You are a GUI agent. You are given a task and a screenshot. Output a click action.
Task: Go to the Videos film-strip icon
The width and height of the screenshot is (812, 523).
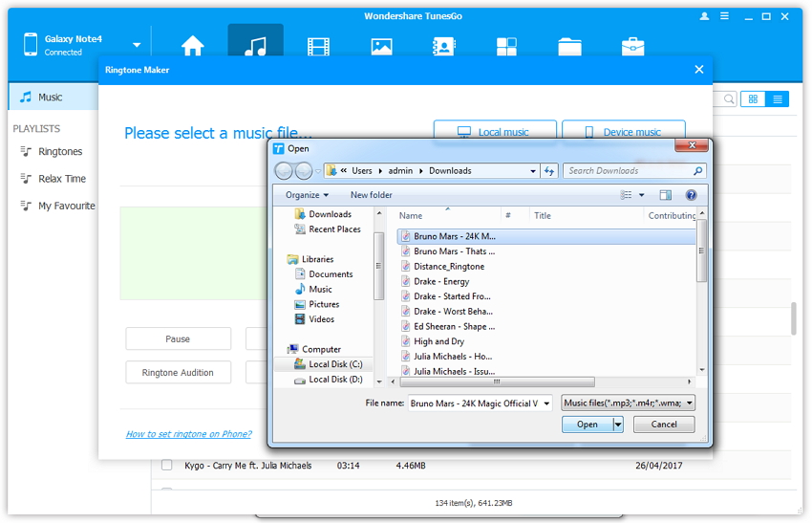point(318,46)
